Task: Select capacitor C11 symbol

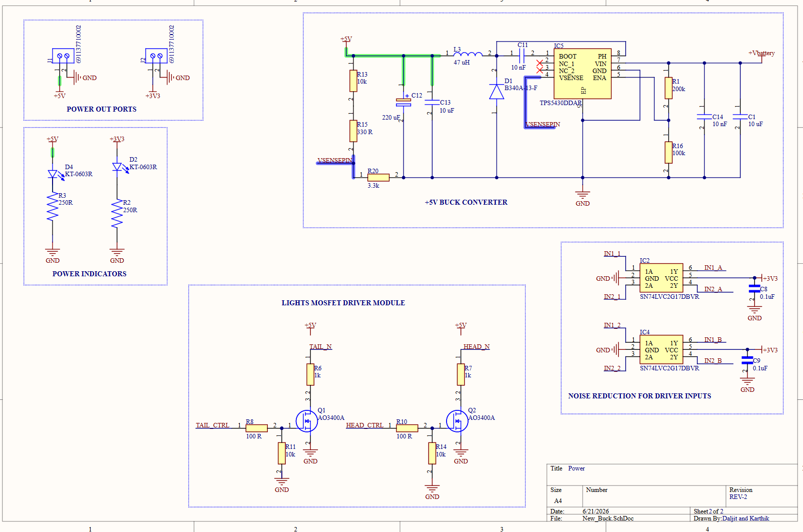Action: (522, 56)
